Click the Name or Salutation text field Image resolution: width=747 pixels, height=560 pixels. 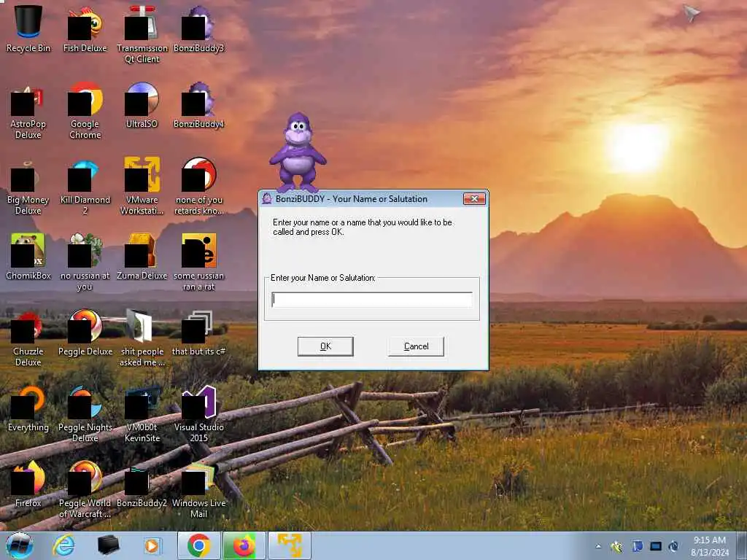(x=372, y=300)
